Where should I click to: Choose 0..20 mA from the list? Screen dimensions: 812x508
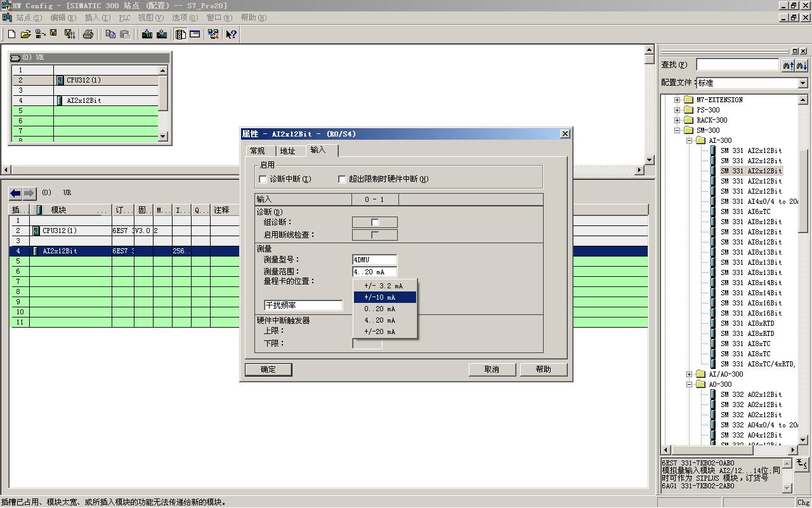click(385, 309)
